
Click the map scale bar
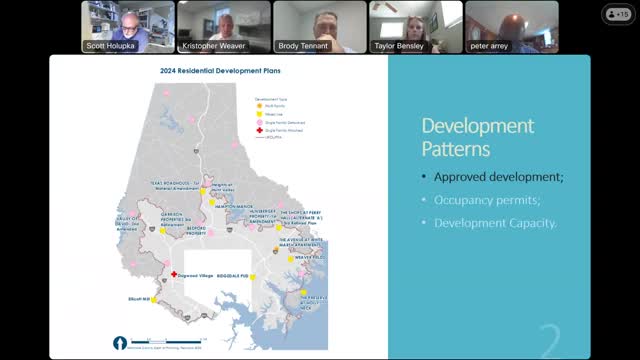point(167,342)
